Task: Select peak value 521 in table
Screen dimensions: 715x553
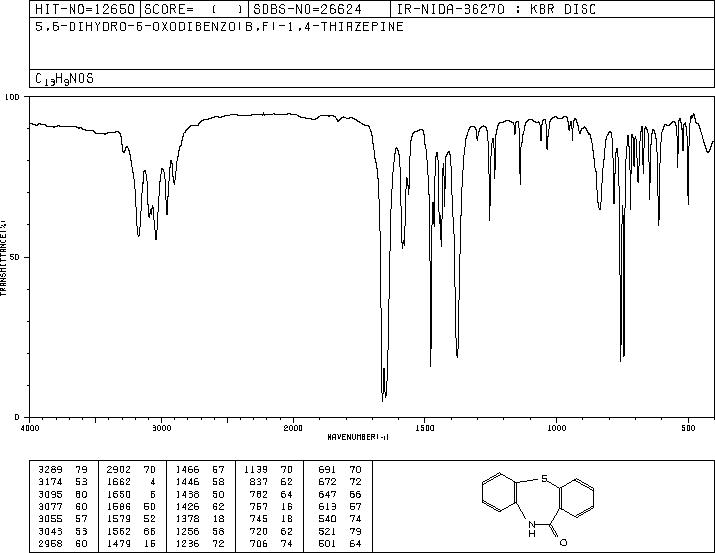Action: tap(327, 531)
